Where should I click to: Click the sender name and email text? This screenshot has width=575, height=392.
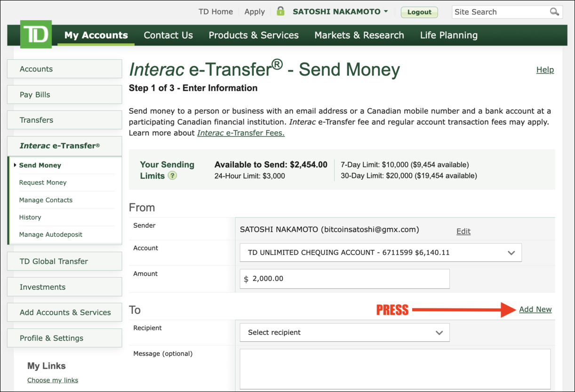[329, 230]
